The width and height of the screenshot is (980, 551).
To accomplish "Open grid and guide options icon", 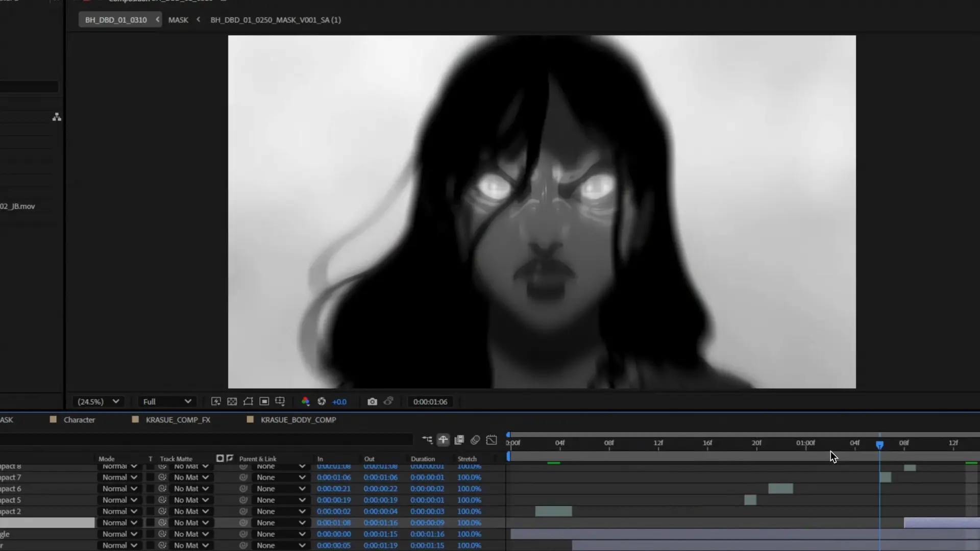I will (x=280, y=402).
